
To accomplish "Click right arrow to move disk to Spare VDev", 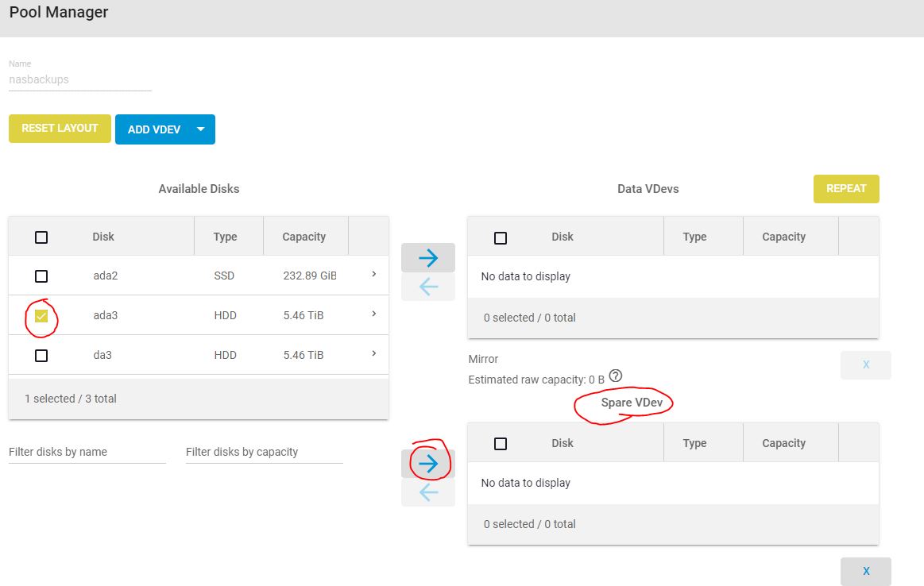I will [x=427, y=464].
